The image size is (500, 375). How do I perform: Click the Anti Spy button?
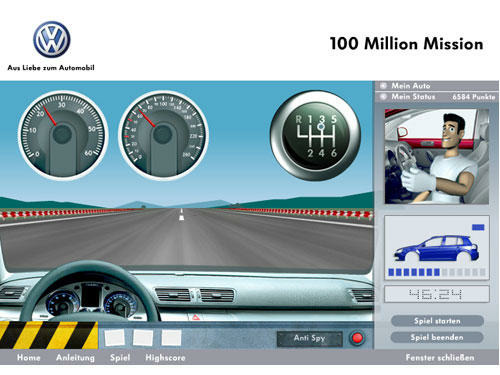[x=309, y=338]
